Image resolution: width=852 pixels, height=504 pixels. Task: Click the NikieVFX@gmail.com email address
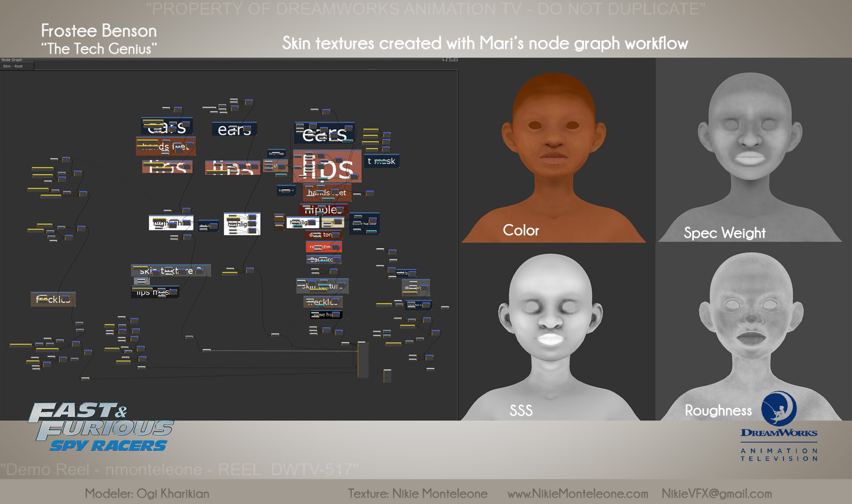[x=717, y=493]
